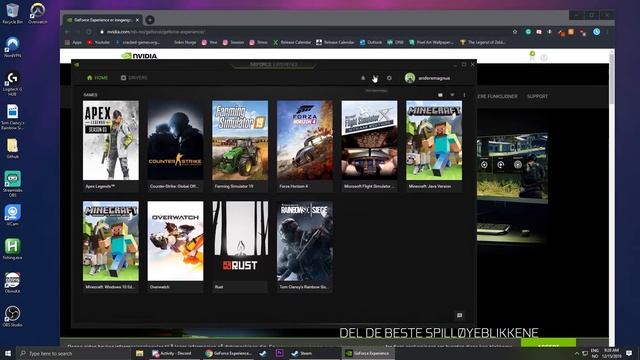
Task: Reload the Chrome page
Action: [x=89, y=32]
